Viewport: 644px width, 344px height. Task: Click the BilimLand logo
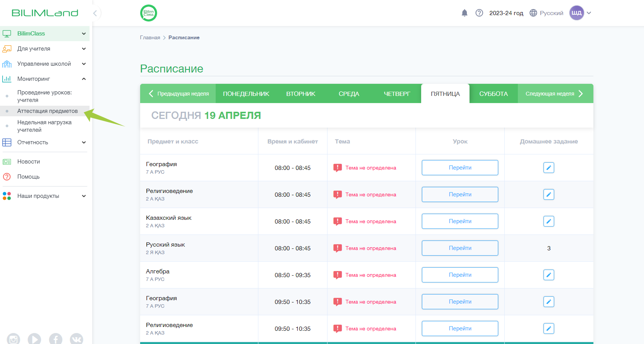[x=45, y=13]
